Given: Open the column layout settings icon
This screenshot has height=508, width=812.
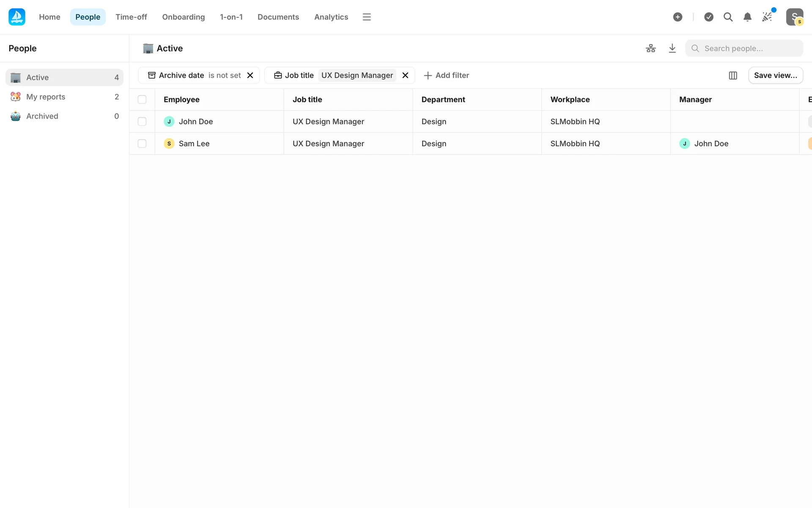Looking at the screenshot, I should click(x=733, y=75).
